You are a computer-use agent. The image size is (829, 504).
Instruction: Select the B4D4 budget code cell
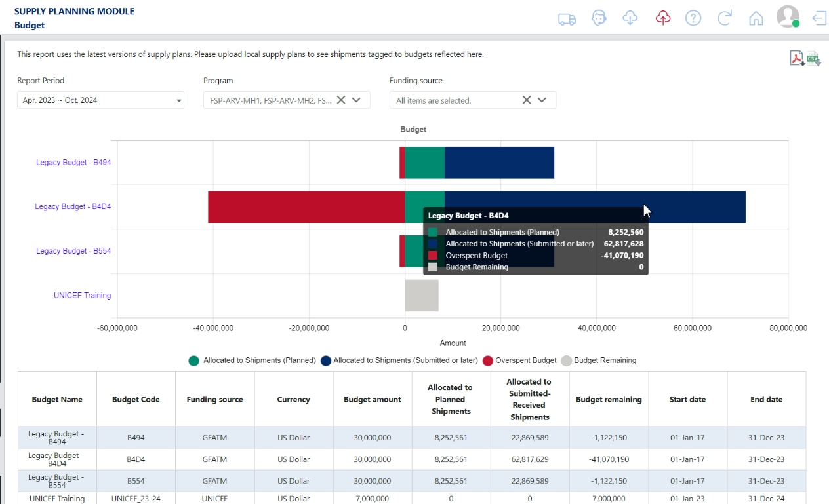tap(136, 459)
